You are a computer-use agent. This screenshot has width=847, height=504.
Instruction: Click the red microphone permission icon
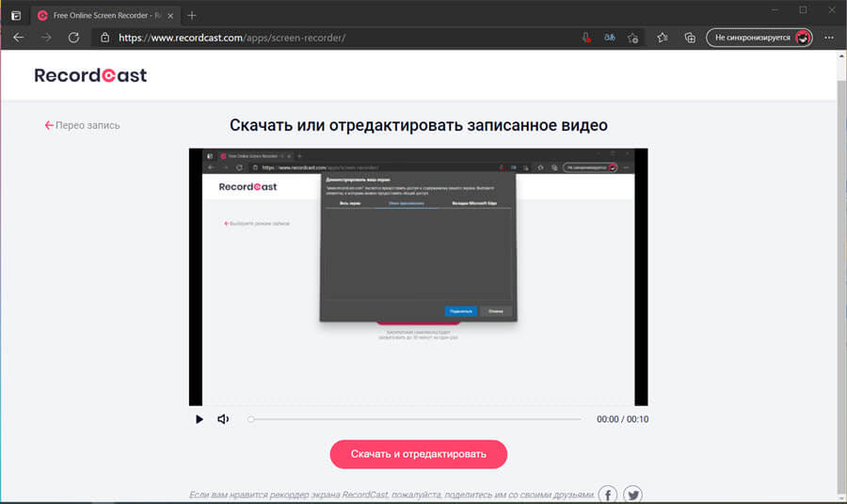[586, 38]
